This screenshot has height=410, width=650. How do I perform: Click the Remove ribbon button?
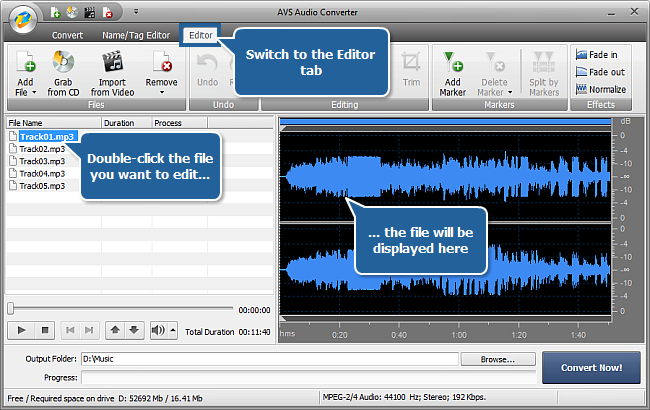[x=161, y=68]
